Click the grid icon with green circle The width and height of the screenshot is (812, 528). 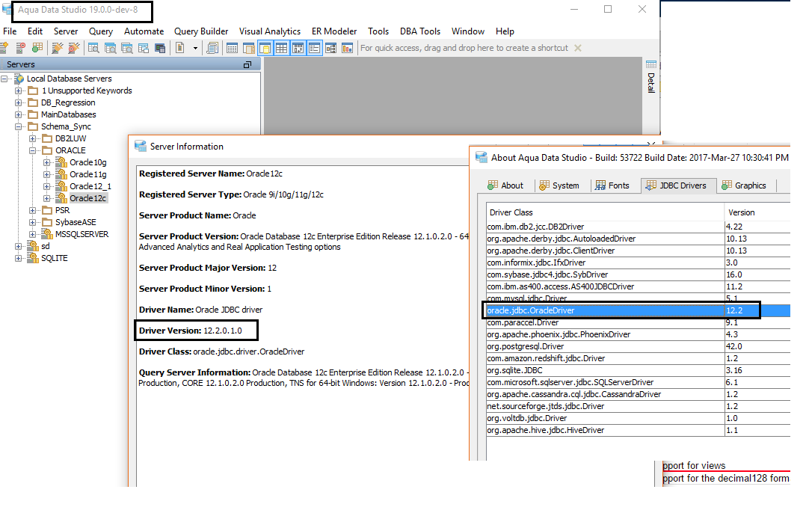pyautogui.click(x=37, y=48)
